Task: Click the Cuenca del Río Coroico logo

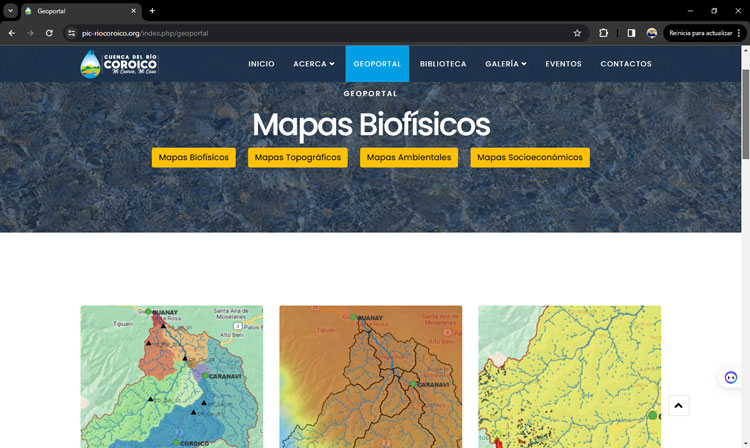Action: point(119,64)
